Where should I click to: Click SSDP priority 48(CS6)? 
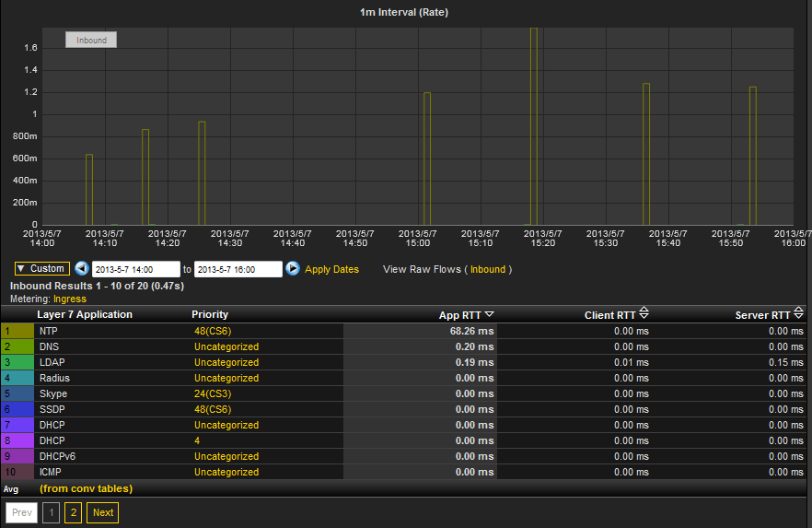tap(213, 409)
